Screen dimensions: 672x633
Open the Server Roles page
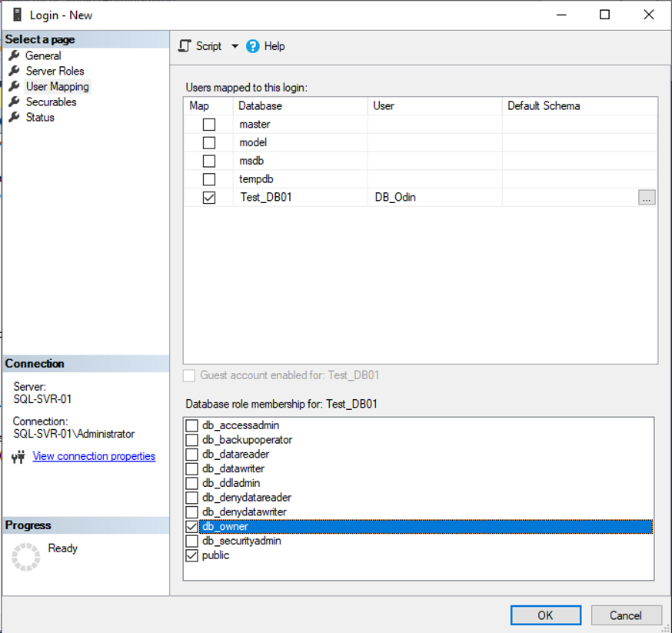(55, 71)
